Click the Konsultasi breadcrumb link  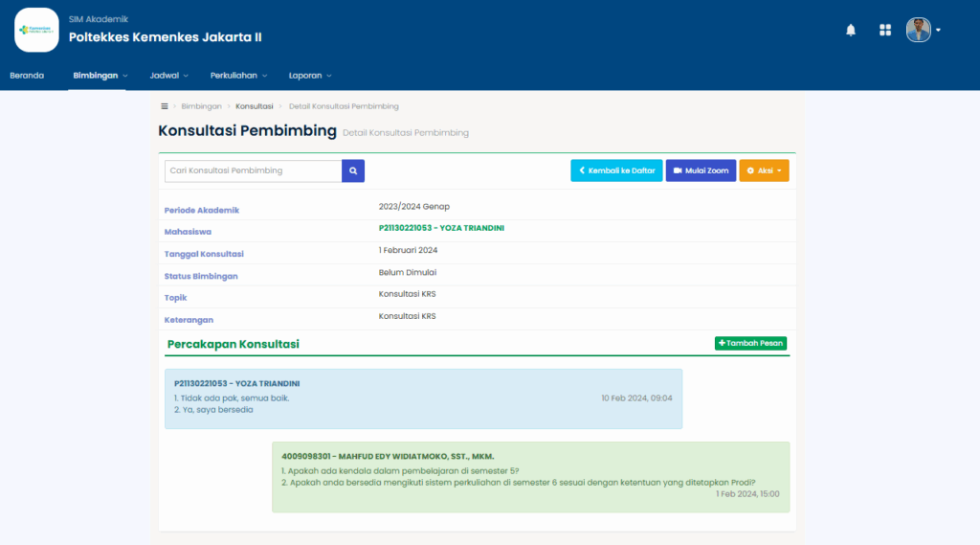point(254,106)
